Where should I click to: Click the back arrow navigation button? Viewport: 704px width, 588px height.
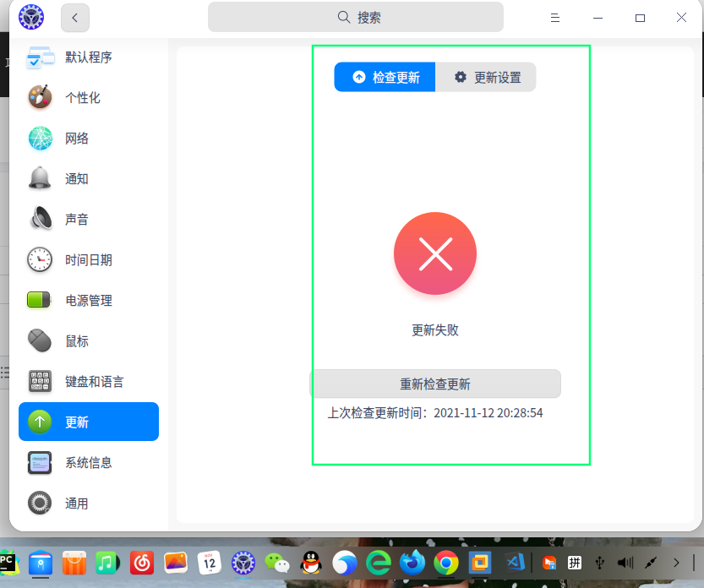(x=74, y=17)
